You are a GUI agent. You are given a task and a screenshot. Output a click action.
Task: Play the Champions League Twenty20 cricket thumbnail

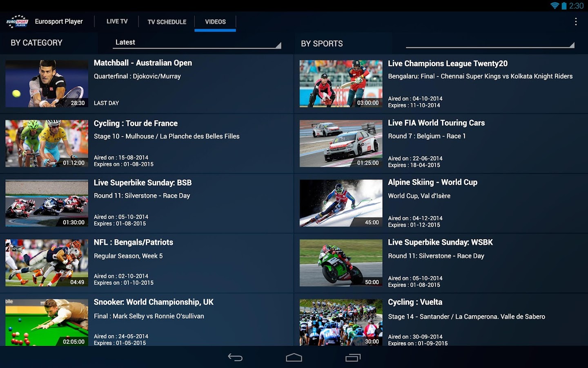click(341, 84)
